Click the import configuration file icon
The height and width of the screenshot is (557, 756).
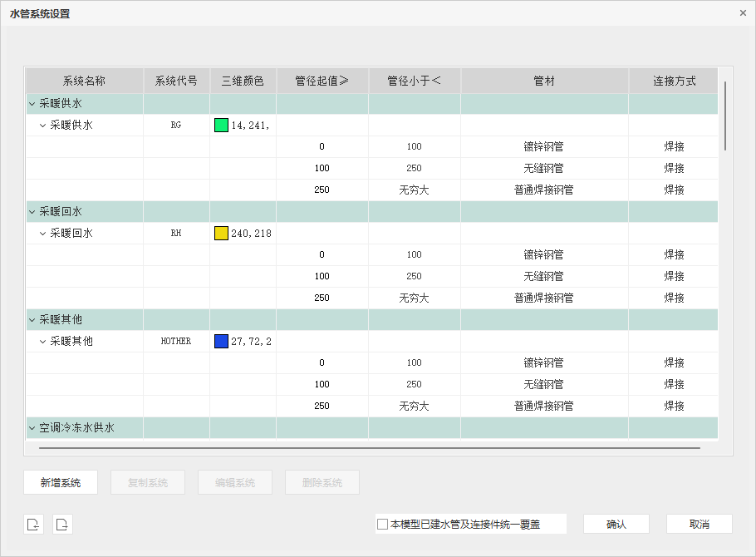pos(33,524)
